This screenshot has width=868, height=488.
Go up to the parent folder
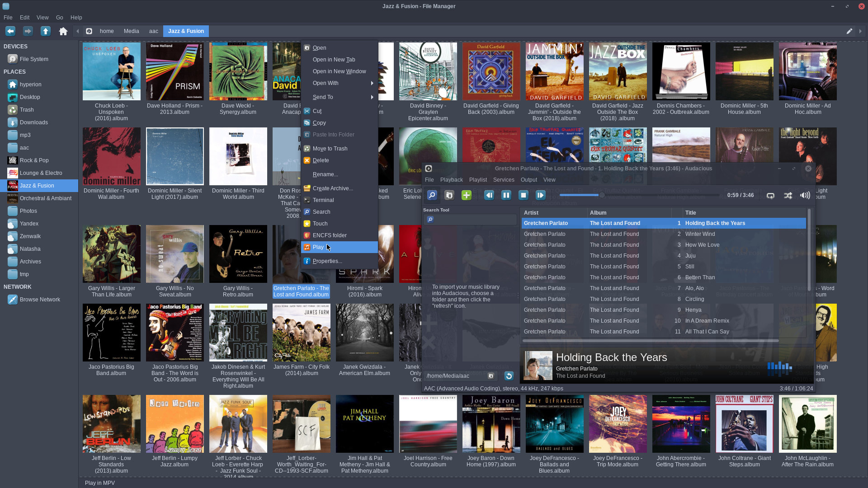click(46, 31)
